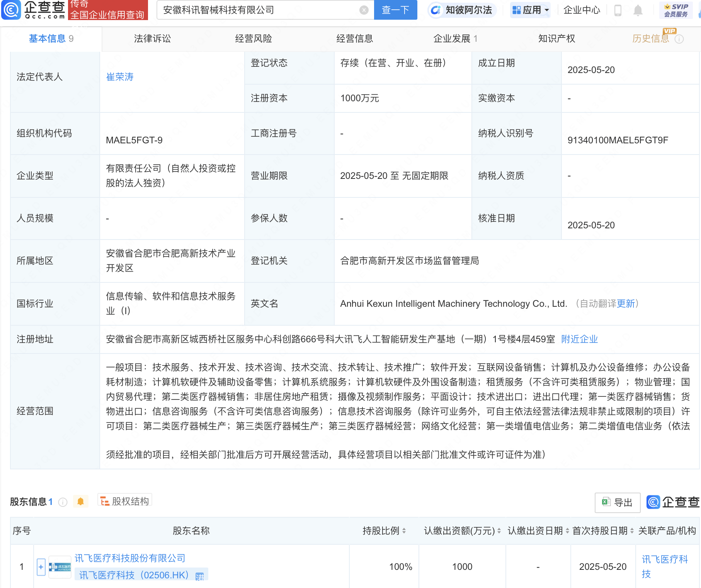Clear the search box text

point(364,10)
